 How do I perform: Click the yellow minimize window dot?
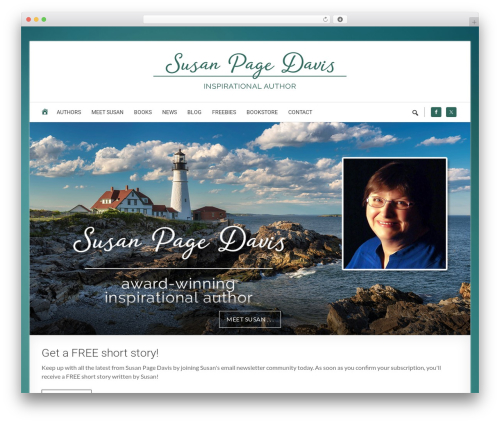[x=36, y=19]
